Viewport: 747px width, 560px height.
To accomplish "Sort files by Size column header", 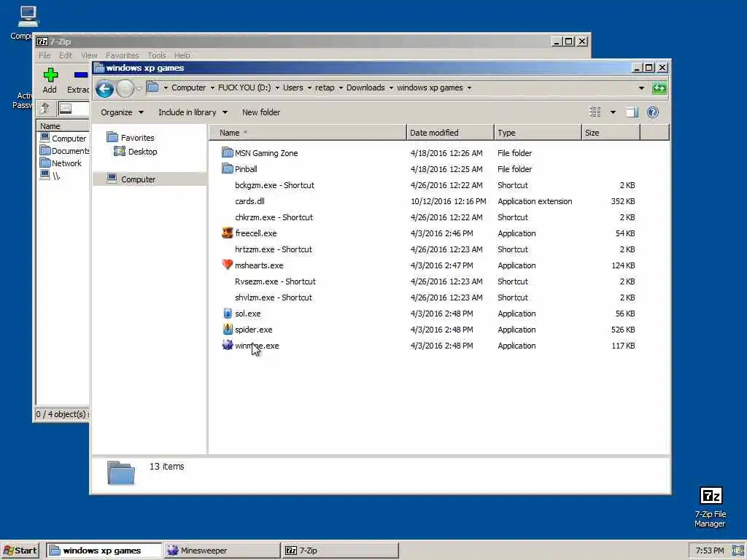I will pos(611,133).
